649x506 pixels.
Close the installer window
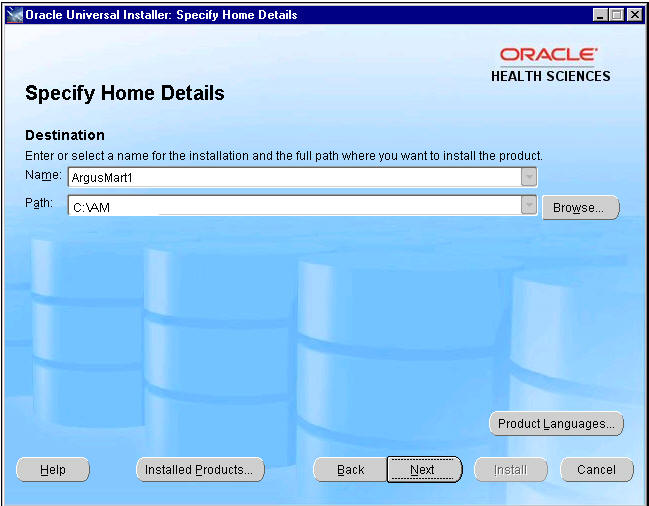tap(634, 15)
